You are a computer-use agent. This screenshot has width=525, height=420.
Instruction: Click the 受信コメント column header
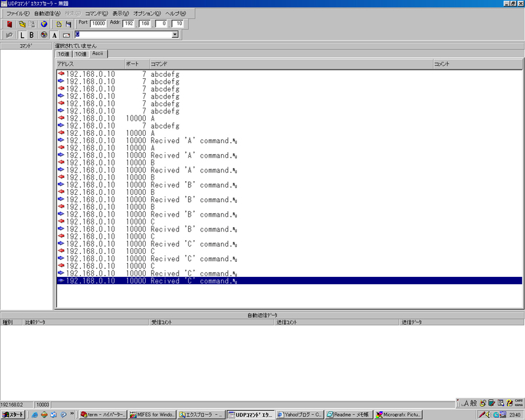[211, 322]
